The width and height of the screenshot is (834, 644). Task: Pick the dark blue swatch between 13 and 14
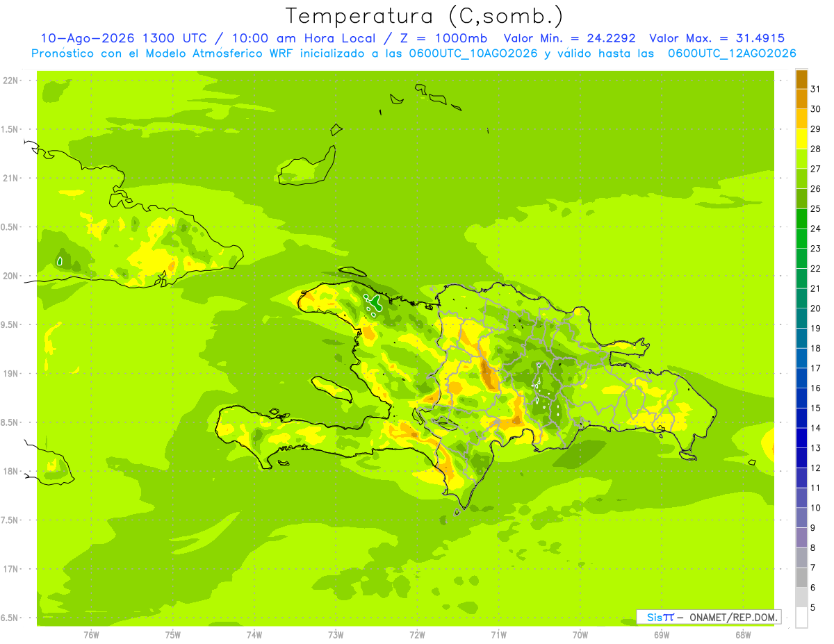pos(801,438)
